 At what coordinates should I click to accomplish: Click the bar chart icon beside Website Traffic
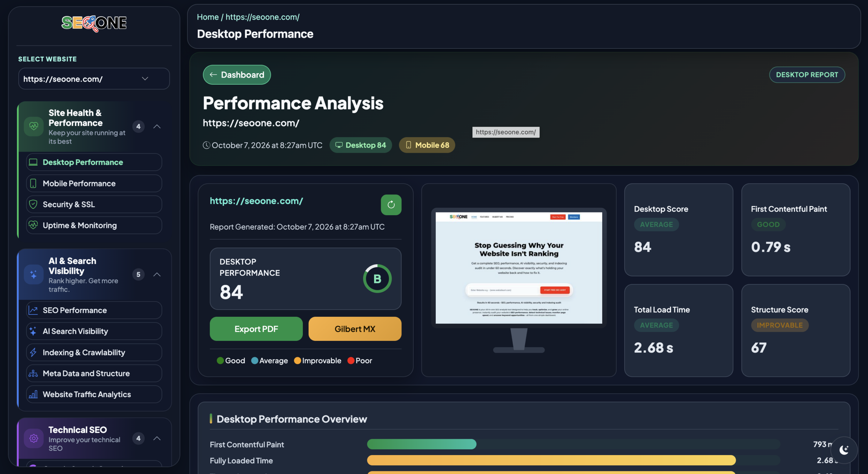(x=33, y=394)
